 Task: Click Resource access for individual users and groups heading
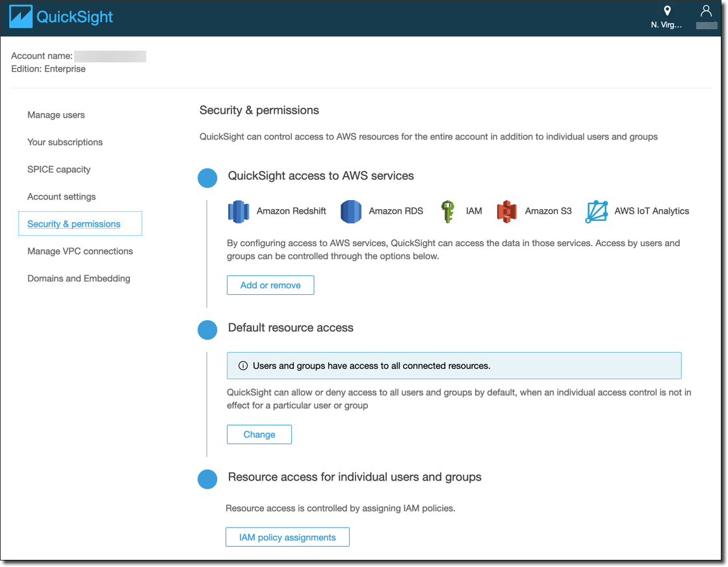click(x=355, y=477)
